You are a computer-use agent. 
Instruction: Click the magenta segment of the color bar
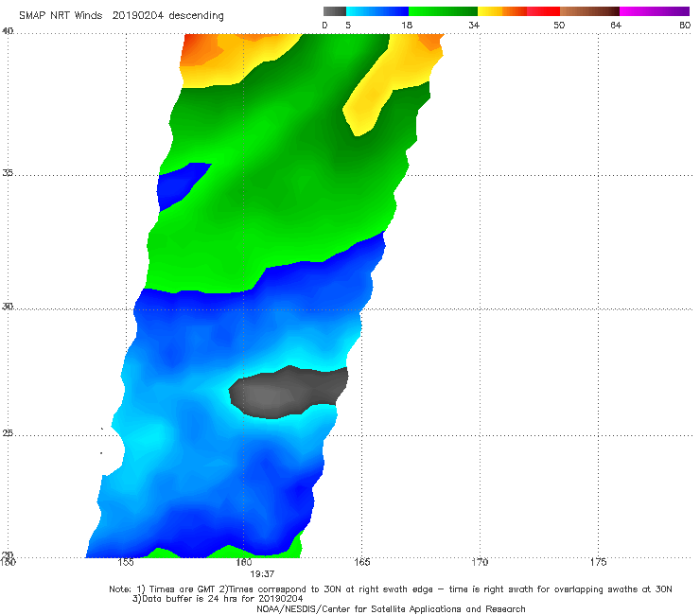click(655, 11)
